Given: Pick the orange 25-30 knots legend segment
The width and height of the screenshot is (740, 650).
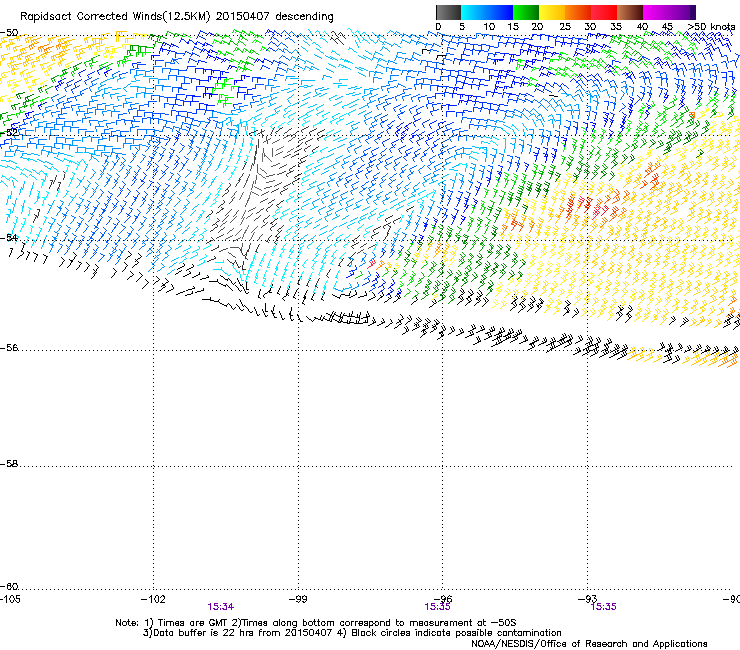Looking at the screenshot, I should pos(578,12).
